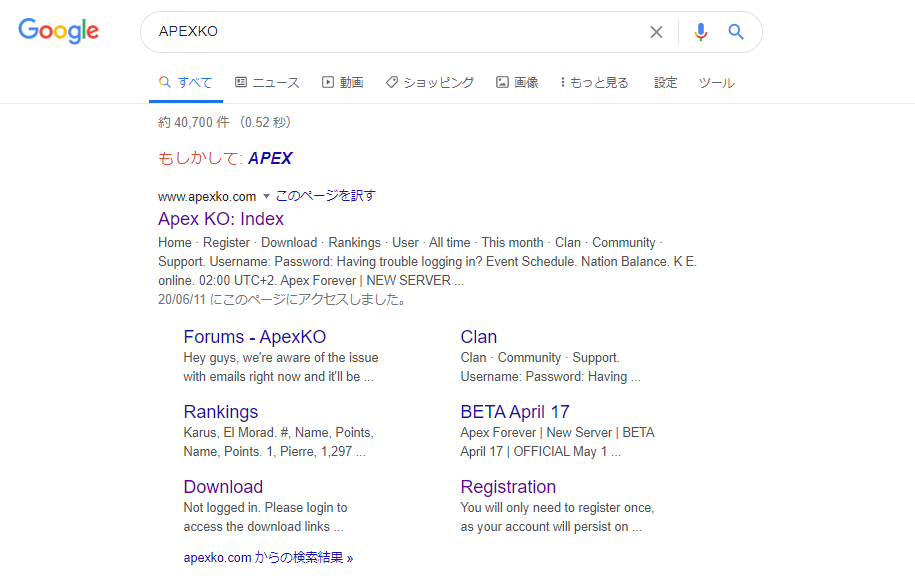This screenshot has height=580, width=915.
Task: Click apexko.com からの検索結果 link
Action: 268,557
